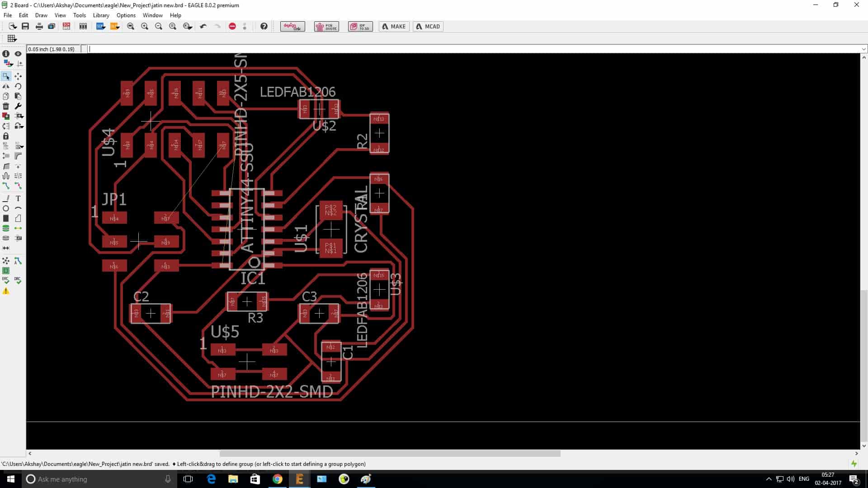Image resolution: width=868 pixels, height=488 pixels.
Task: Open the Draw menu
Action: click(41, 15)
